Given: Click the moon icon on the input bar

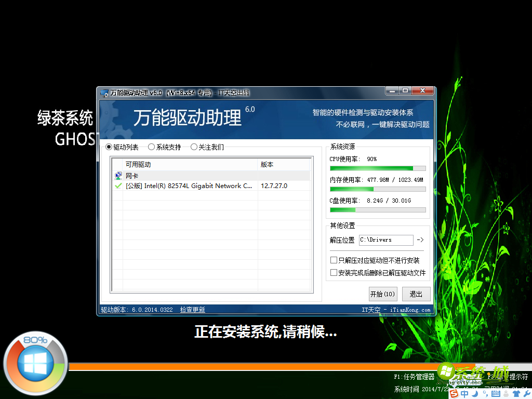Looking at the screenshot, I should [474, 393].
